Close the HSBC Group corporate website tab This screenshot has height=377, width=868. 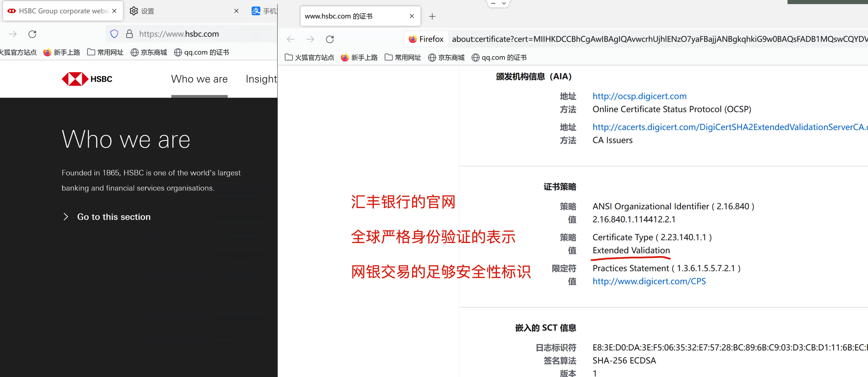point(114,11)
